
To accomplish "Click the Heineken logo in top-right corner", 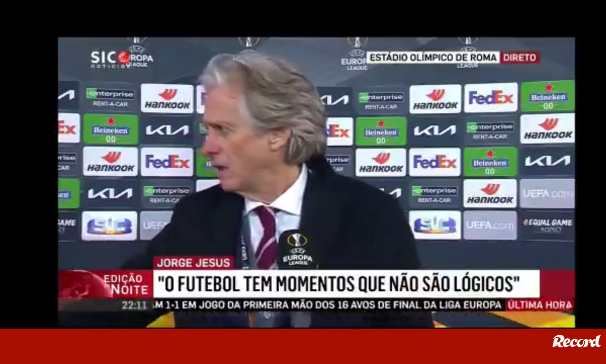I will point(547,96).
